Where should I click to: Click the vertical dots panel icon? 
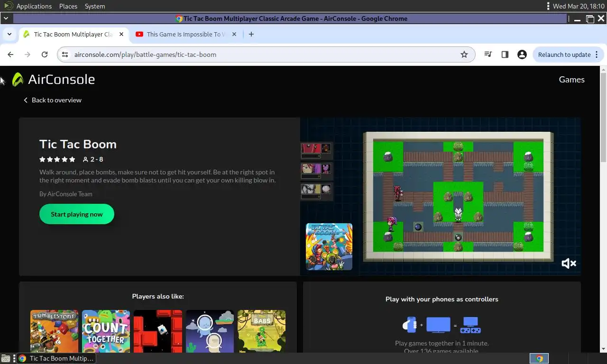548,6
